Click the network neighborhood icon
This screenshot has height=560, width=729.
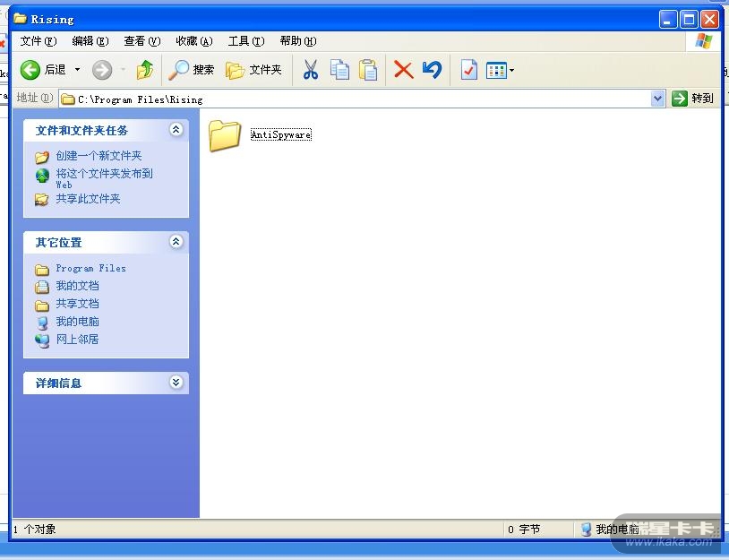(x=42, y=341)
